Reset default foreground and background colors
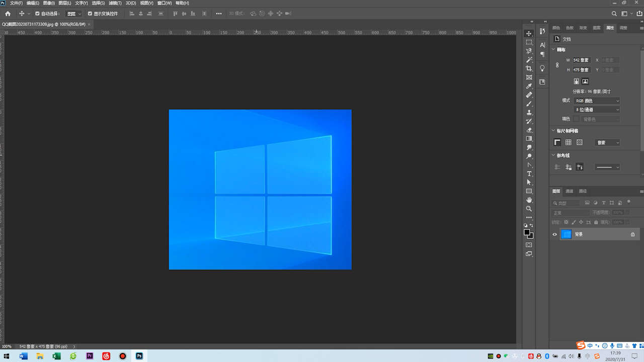This screenshot has width=644, height=362. point(526,226)
